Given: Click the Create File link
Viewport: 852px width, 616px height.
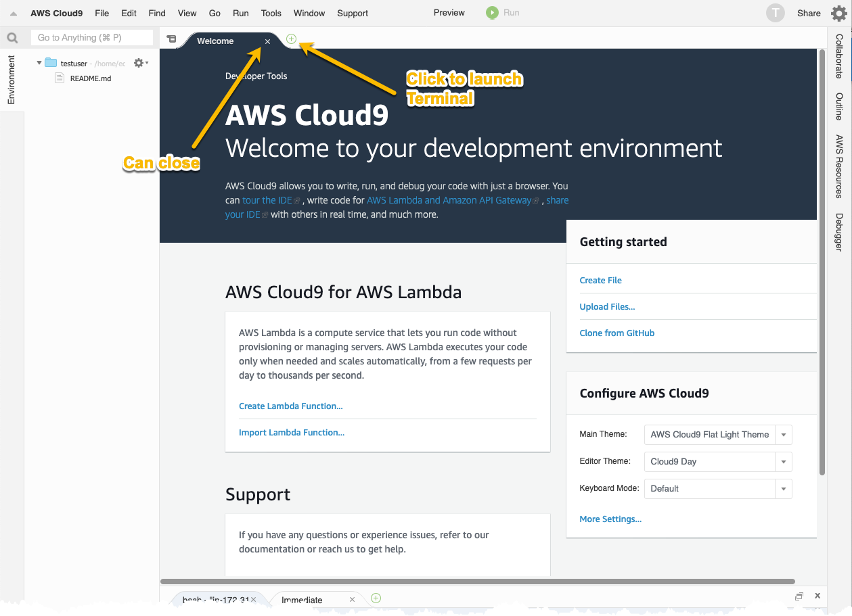Looking at the screenshot, I should 601,281.
